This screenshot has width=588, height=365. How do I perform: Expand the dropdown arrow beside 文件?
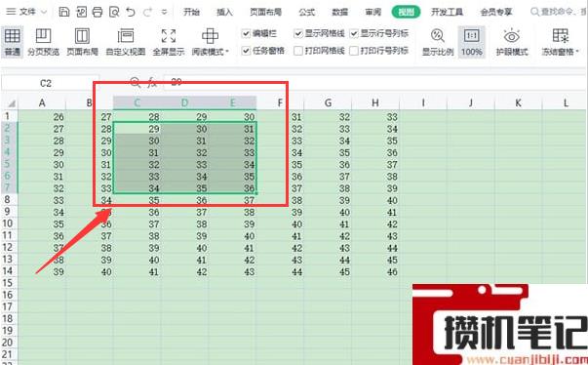pos(44,13)
